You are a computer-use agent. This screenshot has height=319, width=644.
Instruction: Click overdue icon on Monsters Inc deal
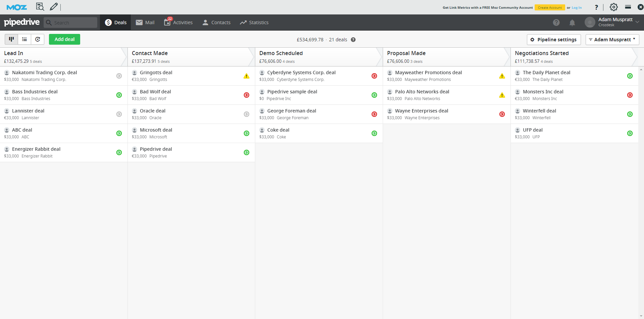coord(630,95)
